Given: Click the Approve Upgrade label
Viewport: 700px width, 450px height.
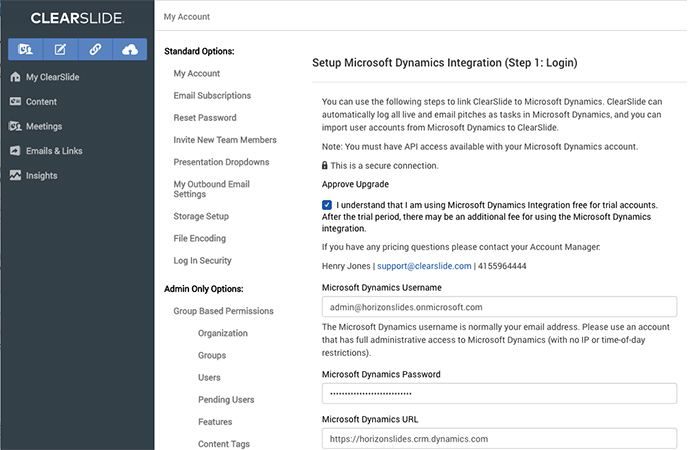Looking at the screenshot, I should coord(355,184).
